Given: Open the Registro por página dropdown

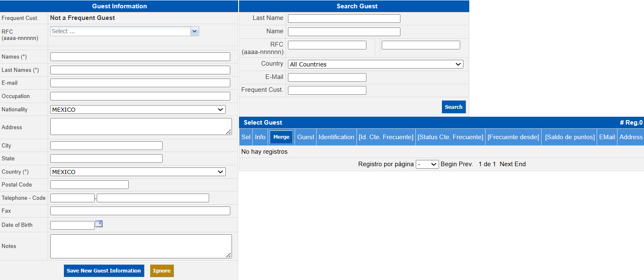Looking at the screenshot, I should tap(427, 165).
